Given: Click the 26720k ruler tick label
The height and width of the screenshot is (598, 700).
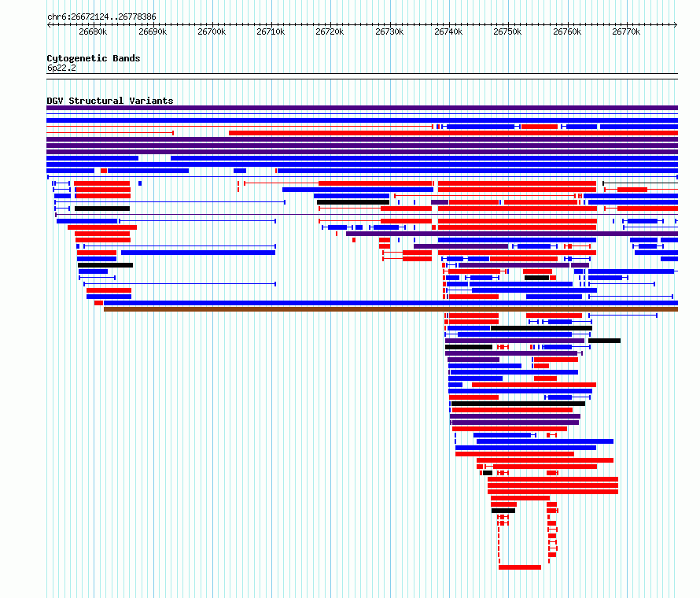Looking at the screenshot, I should coord(330,31).
